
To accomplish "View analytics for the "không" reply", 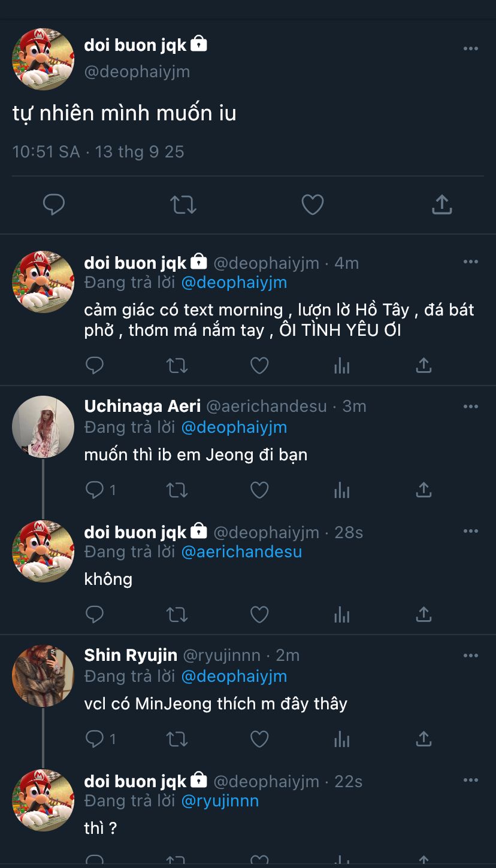I will click(x=341, y=615).
